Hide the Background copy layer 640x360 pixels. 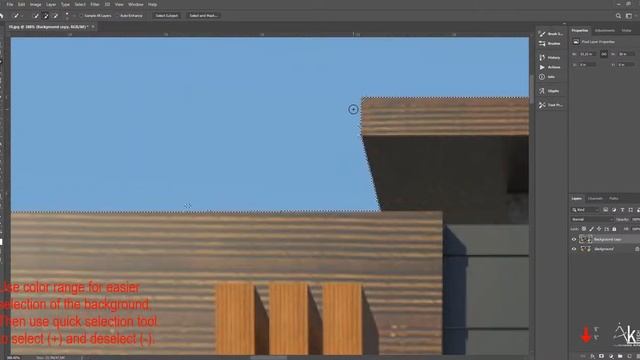coord(574,240)
